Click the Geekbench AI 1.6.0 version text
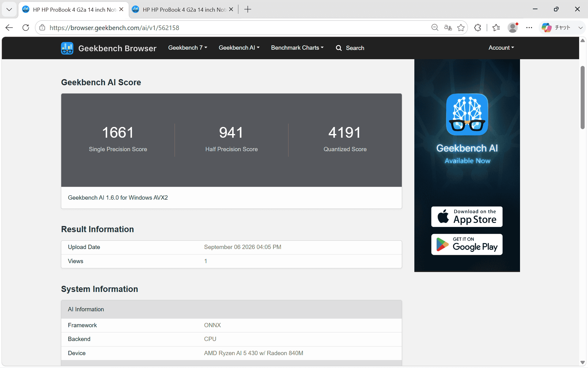 click(x=118, y=198)
